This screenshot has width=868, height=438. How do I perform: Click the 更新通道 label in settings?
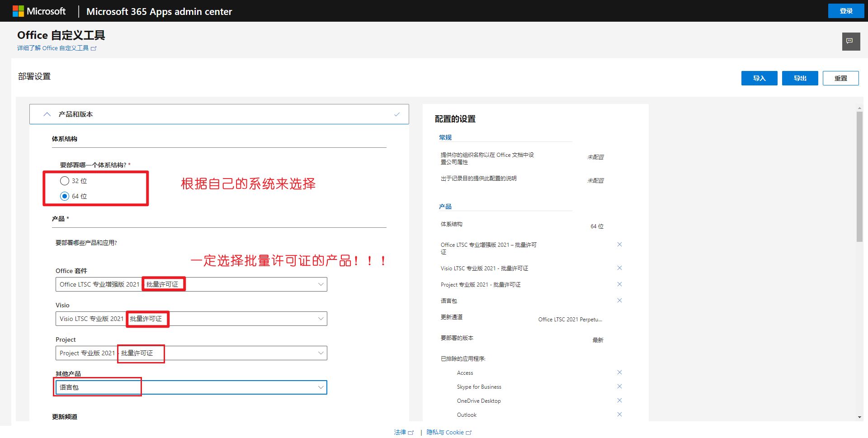[x=452, y=317]
